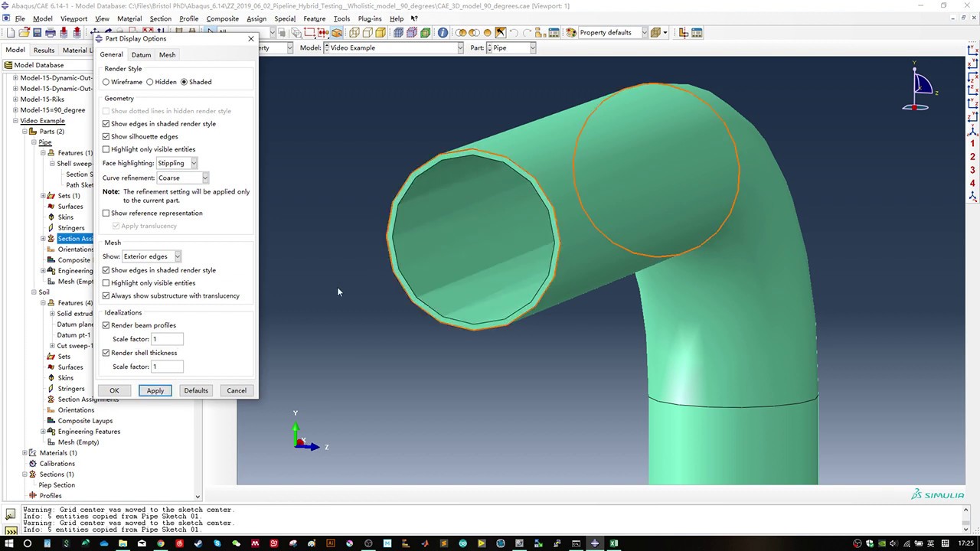Click the beam profiles Scale factor field
Screen dimensions: 980x551
point(167,339)
